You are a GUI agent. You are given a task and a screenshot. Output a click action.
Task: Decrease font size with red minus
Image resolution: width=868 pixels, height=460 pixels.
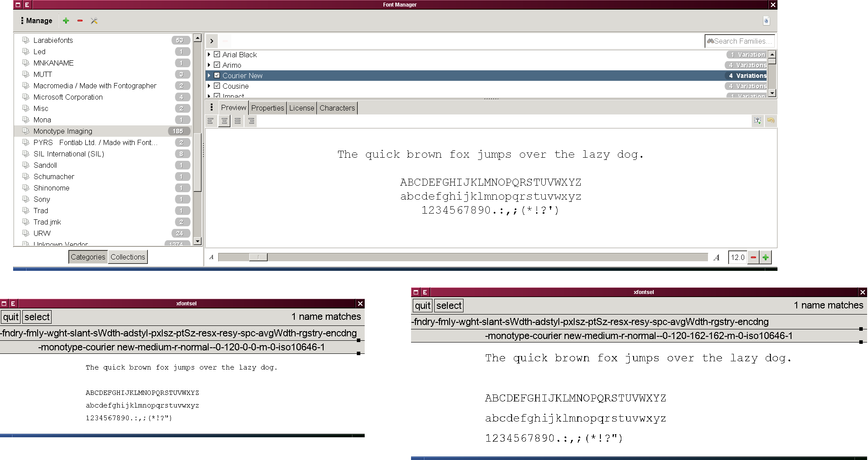point(753,257)
